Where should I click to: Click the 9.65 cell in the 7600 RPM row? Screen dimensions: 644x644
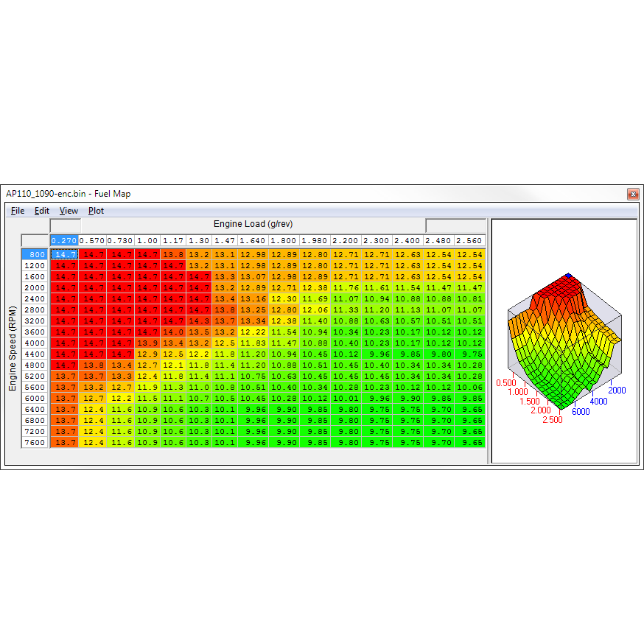(470, 442)
